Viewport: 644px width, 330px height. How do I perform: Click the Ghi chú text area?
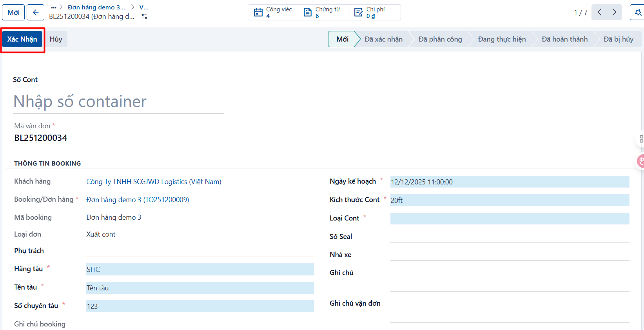point(510,279)
